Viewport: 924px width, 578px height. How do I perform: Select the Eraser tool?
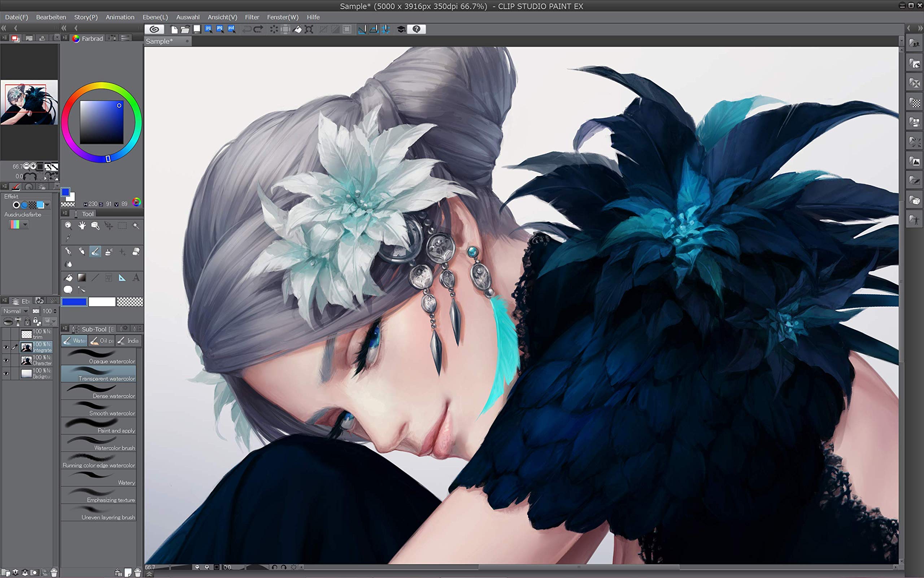[x=136, y=251]
